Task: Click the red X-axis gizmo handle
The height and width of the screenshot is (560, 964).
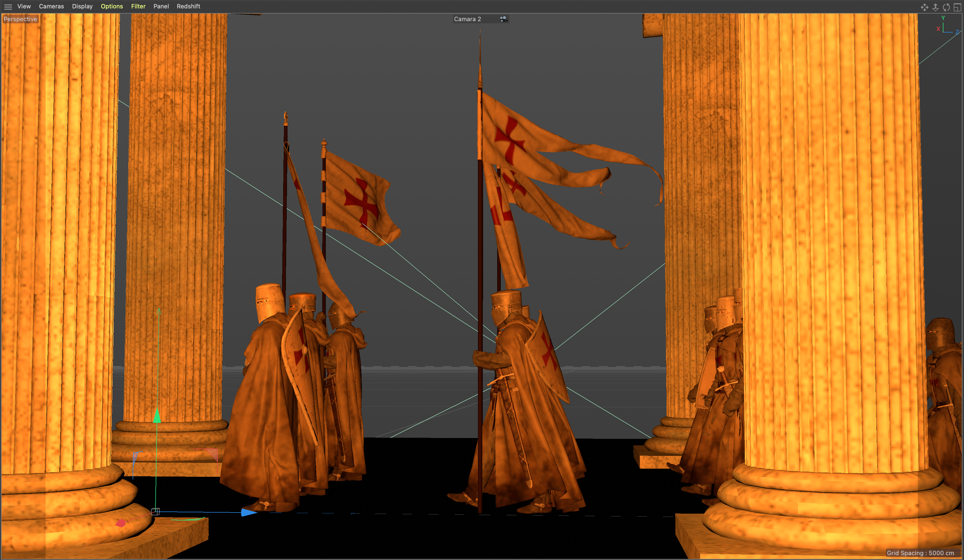Action: [120, 523]
